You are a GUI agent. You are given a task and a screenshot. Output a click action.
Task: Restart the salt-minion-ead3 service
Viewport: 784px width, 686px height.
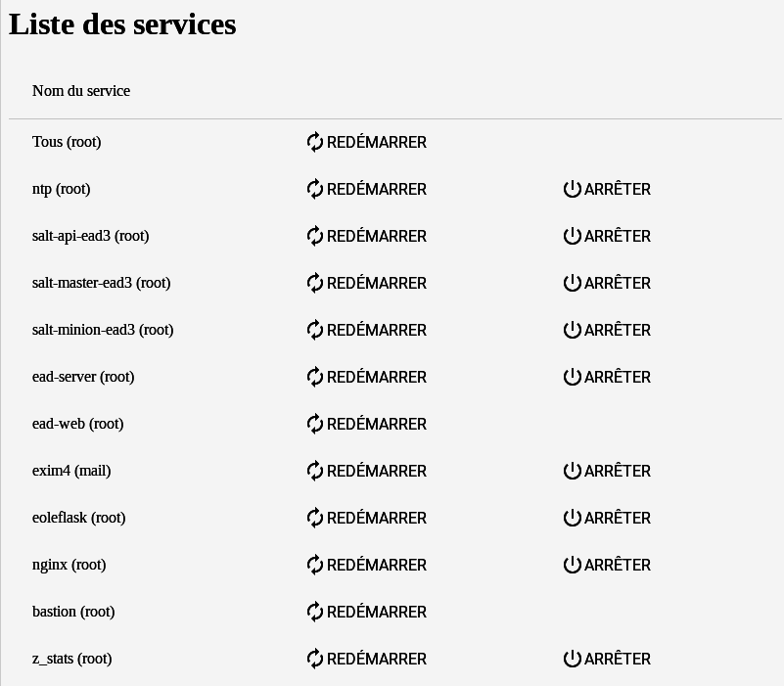[366, 330]
